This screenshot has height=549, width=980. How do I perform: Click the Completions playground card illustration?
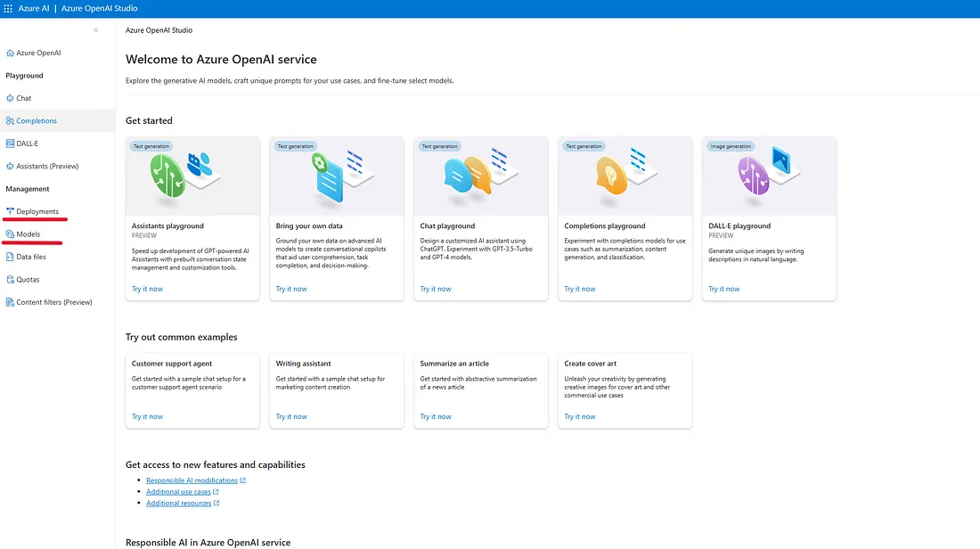(625, 176)
